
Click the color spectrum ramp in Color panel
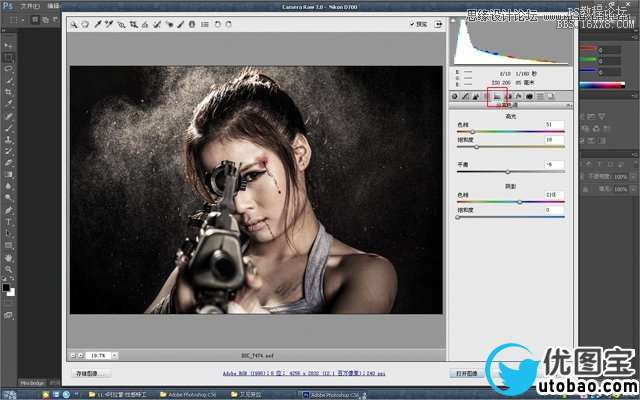602,84
